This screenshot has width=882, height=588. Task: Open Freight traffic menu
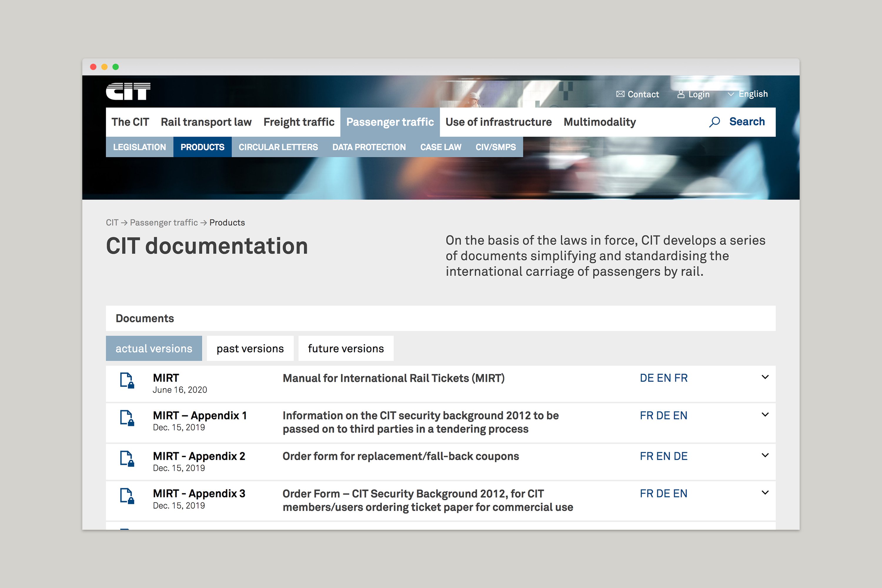pyautogui.click(x=299, y=122)
